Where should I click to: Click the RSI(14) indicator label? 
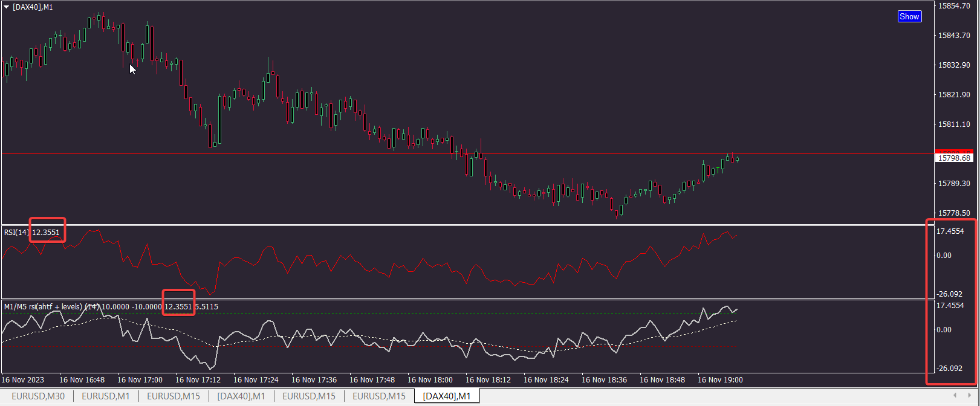coord(16,233)
